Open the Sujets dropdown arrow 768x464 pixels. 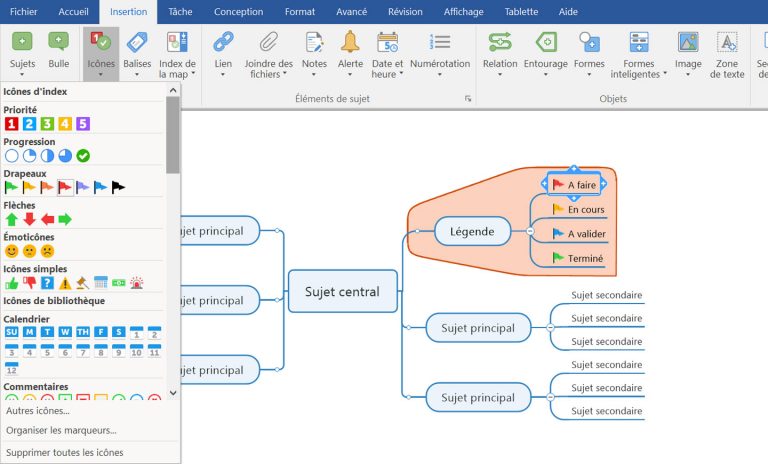(22, 76)
